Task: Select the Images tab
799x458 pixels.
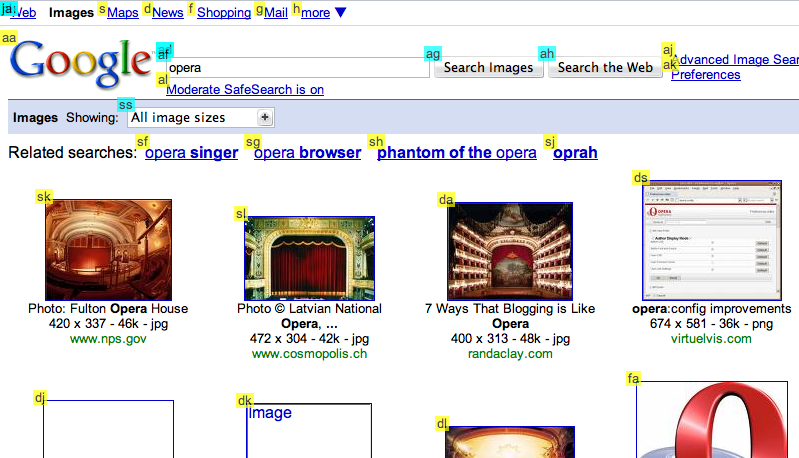Action: coord(71,13)
